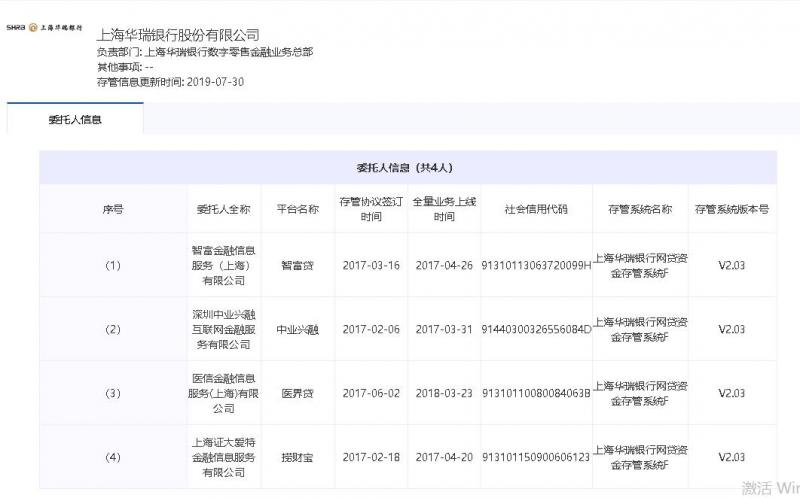This screenshot has height=498, width=800.
Task: Click the 全量业务上线时间 column header
Action: click(x=444, y=209)
